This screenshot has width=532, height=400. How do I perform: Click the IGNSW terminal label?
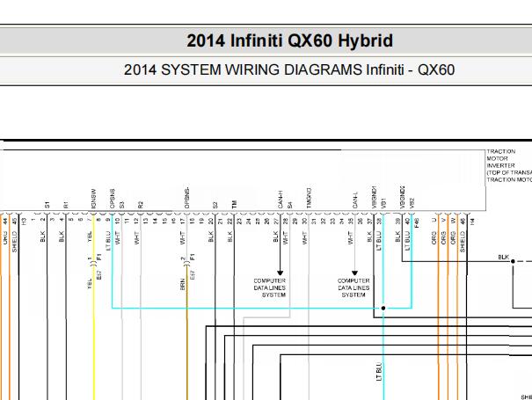(x=93, y=199)
